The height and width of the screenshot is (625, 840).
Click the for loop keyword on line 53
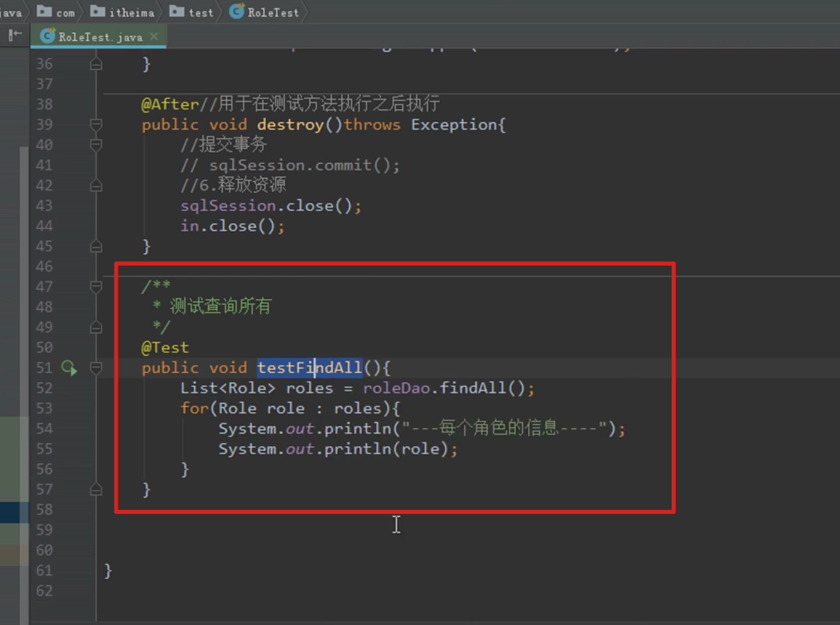pyautogui.click(x=195, y=408)
